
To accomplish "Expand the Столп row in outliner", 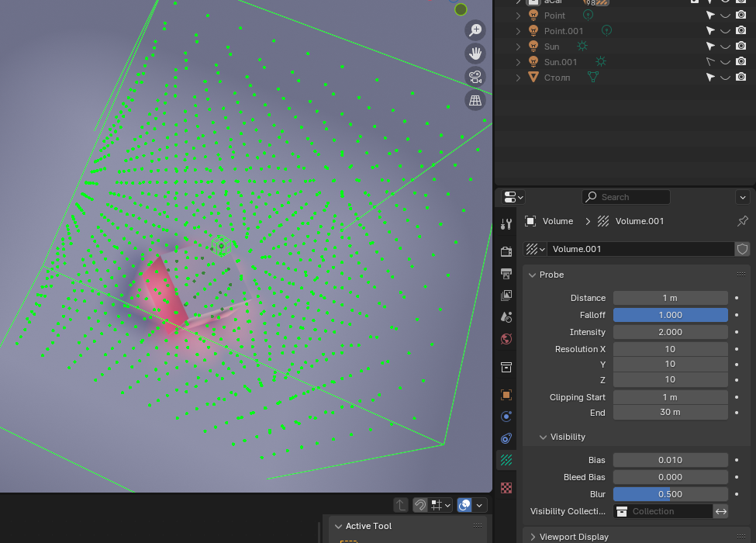I will point(518,77).
